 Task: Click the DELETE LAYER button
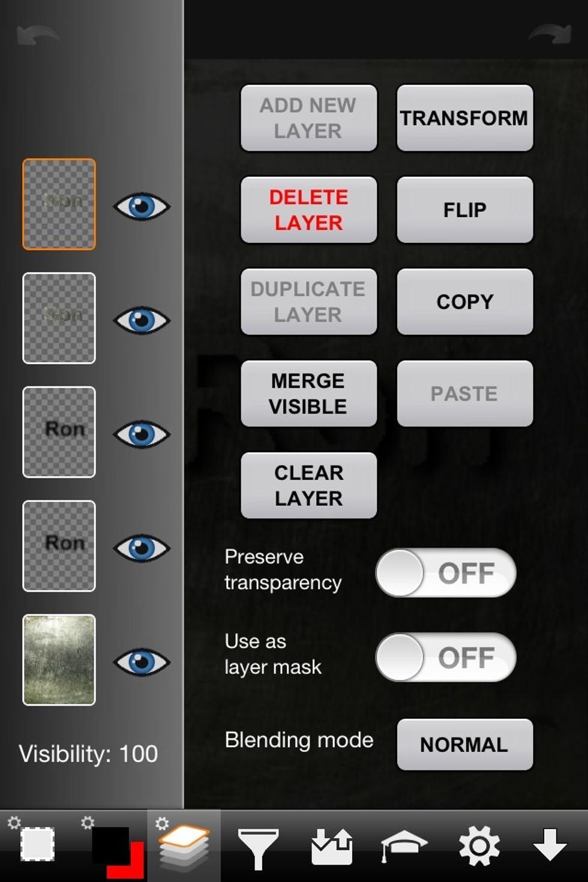(x=309, y=210)
